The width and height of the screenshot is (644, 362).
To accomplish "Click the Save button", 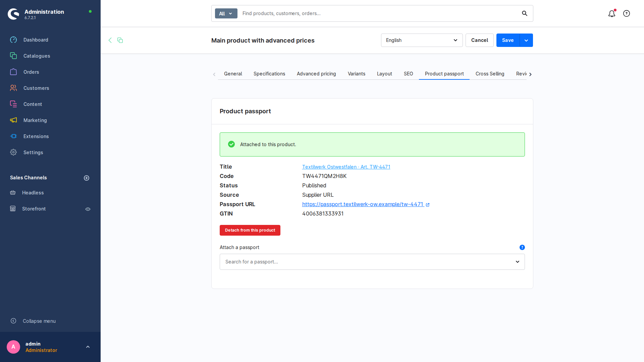I will [508, 40].
